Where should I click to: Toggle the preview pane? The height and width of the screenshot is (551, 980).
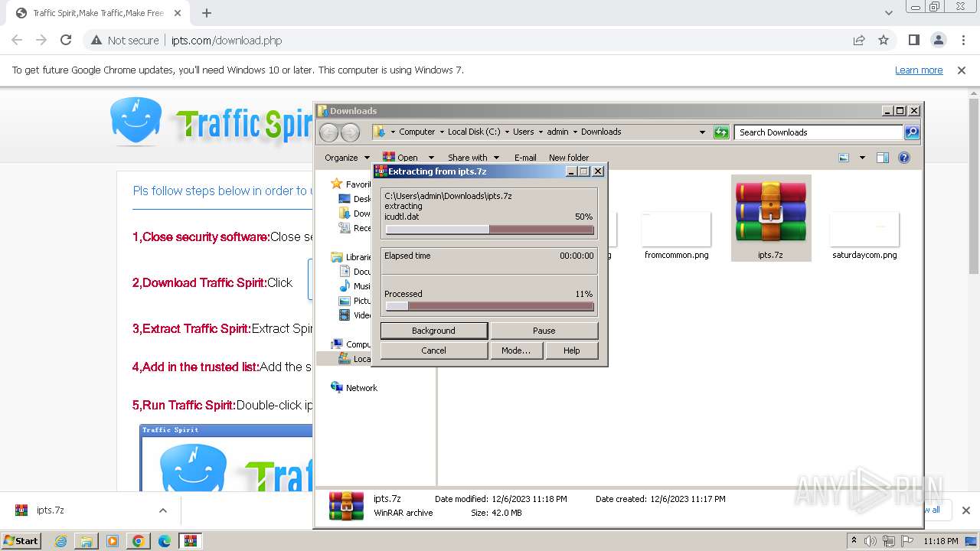click(883, 158)
